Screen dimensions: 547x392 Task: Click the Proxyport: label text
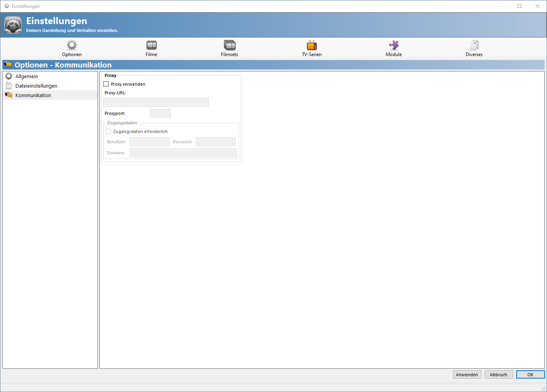click(x=115, y=113)
